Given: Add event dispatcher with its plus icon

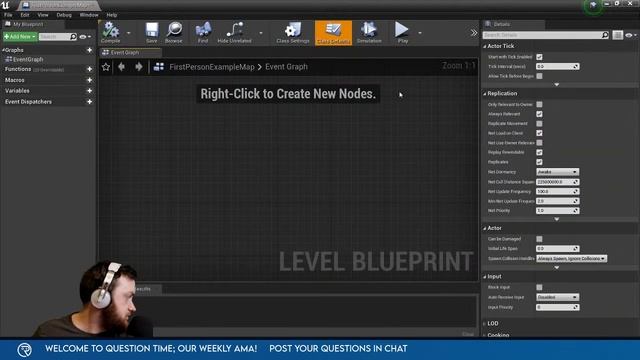Looking at the screenshot, I should point(89,102).
